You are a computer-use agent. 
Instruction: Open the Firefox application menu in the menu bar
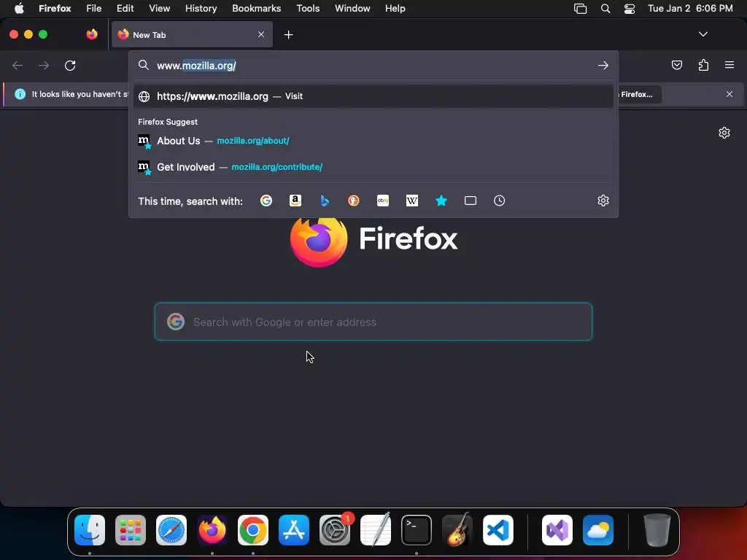coord(55,9)
